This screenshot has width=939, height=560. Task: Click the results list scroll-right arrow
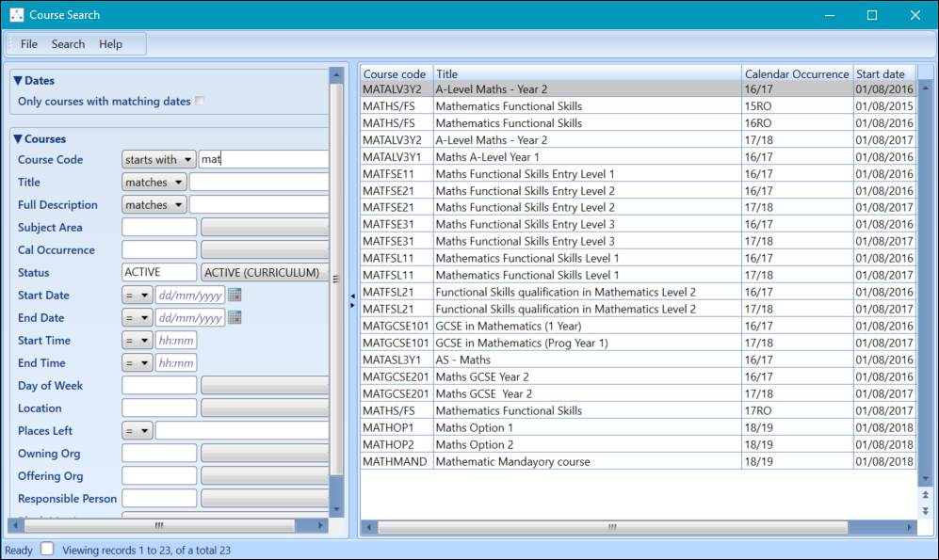[911, 527]
